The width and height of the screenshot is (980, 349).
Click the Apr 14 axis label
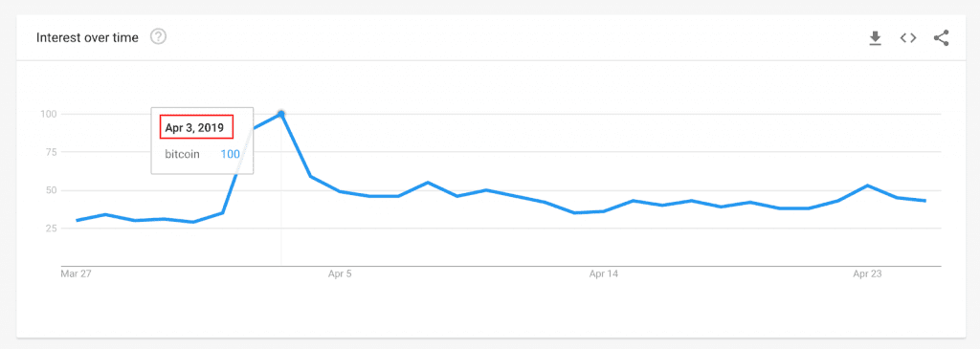point(605,273)
